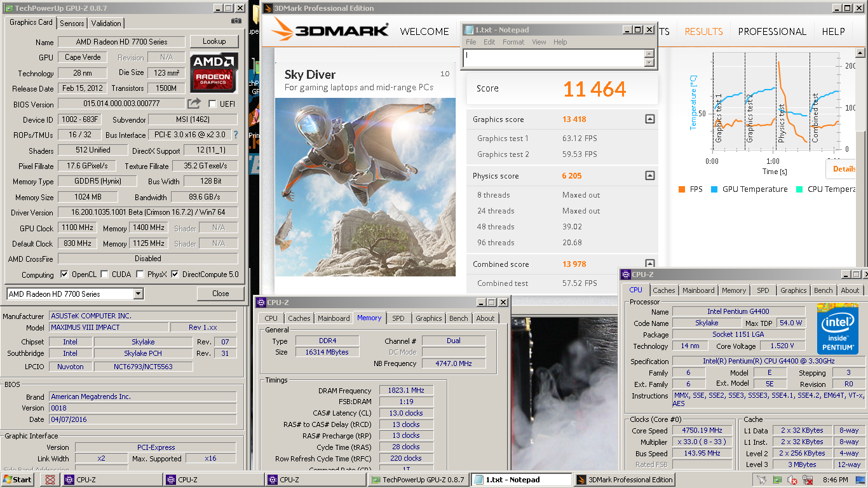Screen dimensions: 868x488
Task: Click the Intel Inside Pentium logo
Action: [837, 330]
